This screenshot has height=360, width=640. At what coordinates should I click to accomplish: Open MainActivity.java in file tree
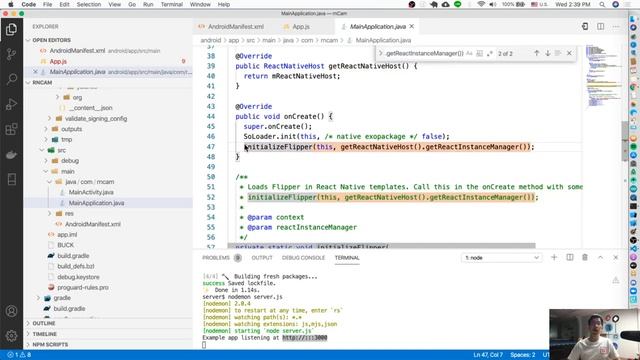click(x=91, y=192)
